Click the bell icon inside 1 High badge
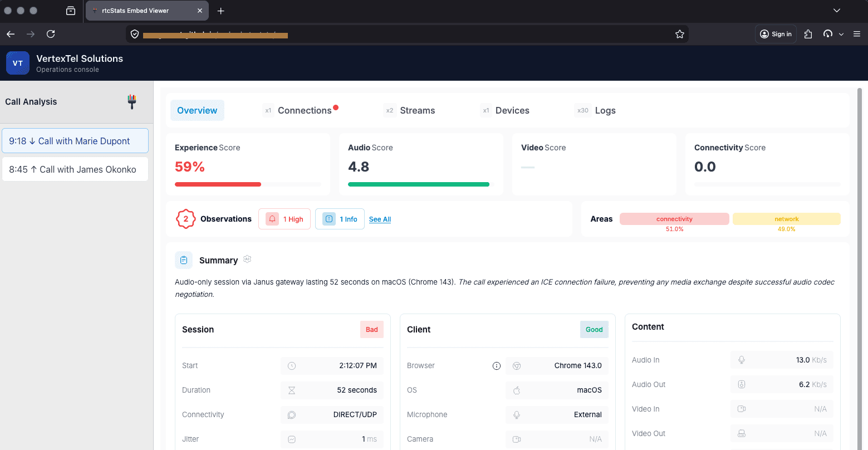The image size is (868, 450). pyautogui.click(x=272, y=219)
